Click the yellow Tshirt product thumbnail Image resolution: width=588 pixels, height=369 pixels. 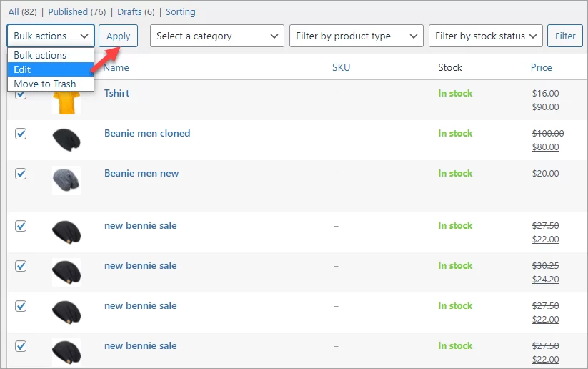(66, 101)
